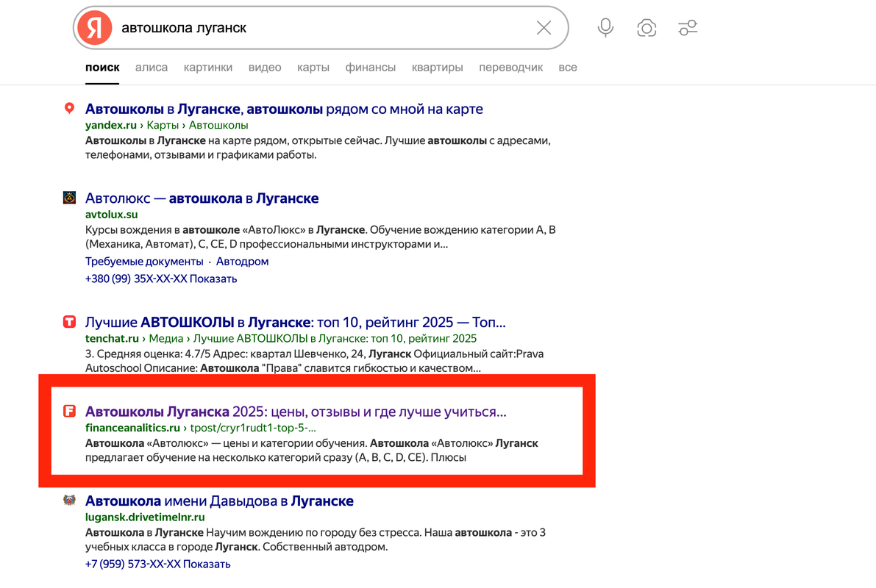The height and width of the screenshot is (588, 876).
Task: Open result Автошколы в Луганске на карте
Action: (284, 109)
